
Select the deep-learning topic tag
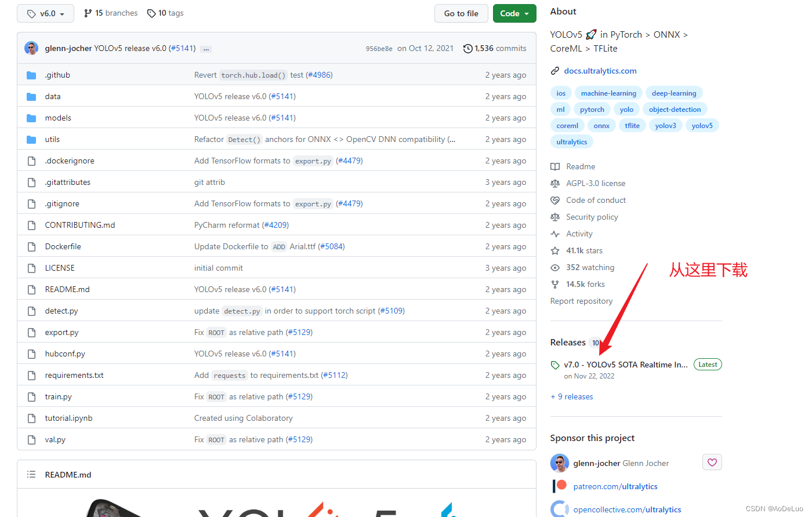tap(674, 93)
